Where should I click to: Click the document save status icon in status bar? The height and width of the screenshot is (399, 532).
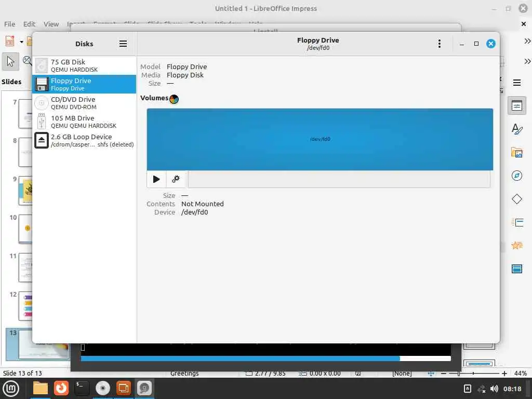[357, 373]
